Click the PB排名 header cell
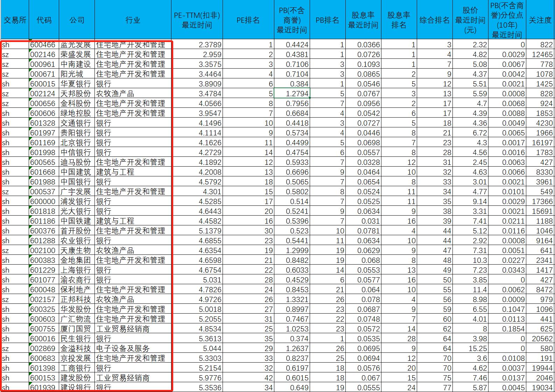The height and width of the screenshot is (392, 555). tap(328, 20)
